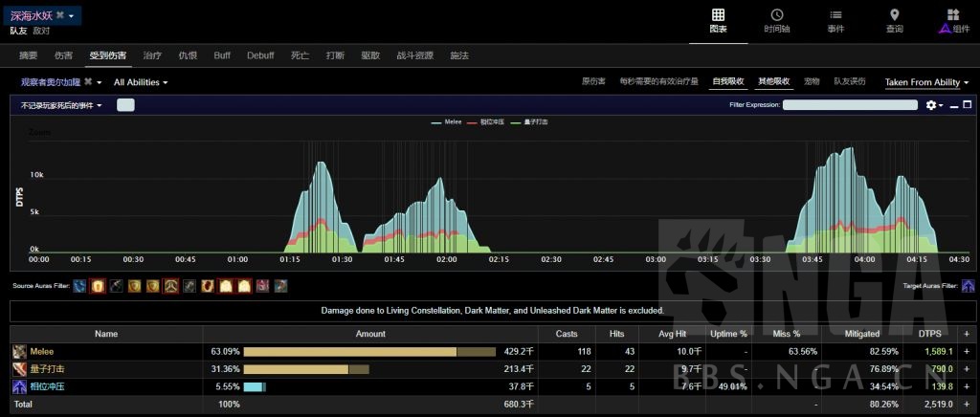Click the target aura filter icon

pos(969,286)
